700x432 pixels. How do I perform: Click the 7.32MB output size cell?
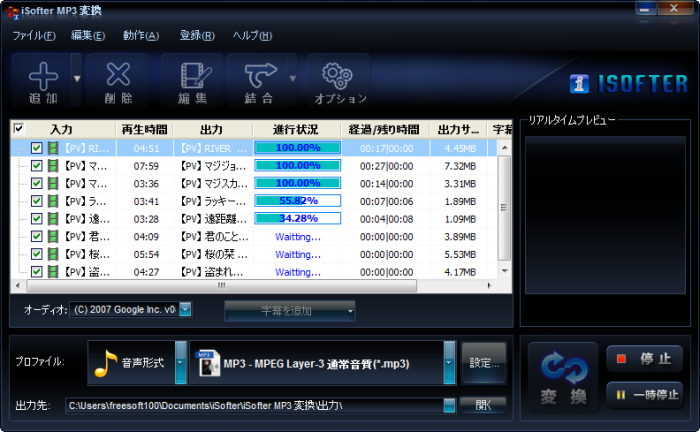460,166
